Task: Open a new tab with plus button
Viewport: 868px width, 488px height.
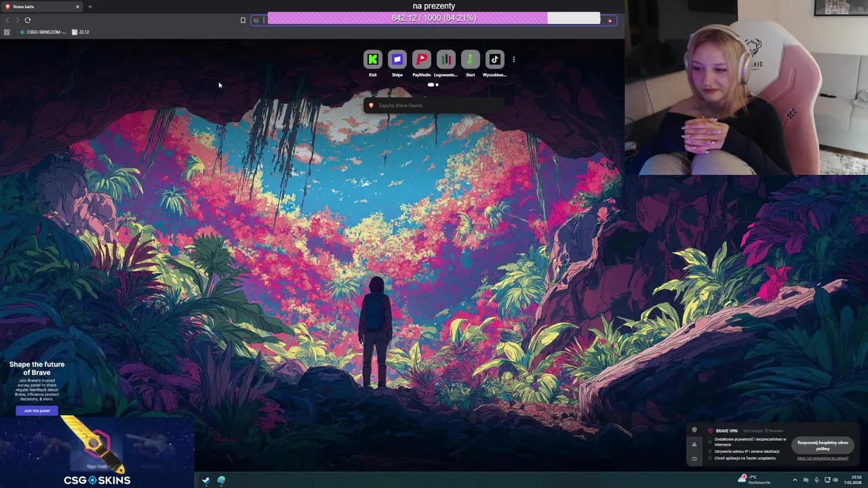Action: (90, 7)
